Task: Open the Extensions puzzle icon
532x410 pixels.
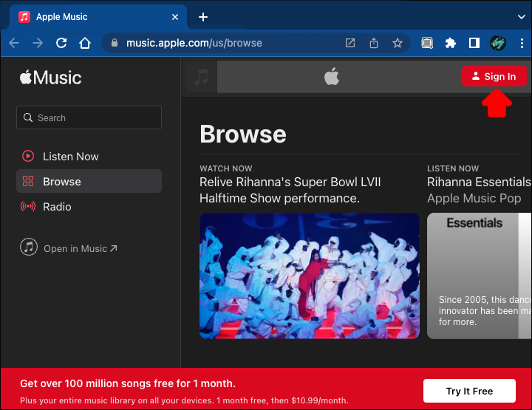Action: tap(451, 43)
